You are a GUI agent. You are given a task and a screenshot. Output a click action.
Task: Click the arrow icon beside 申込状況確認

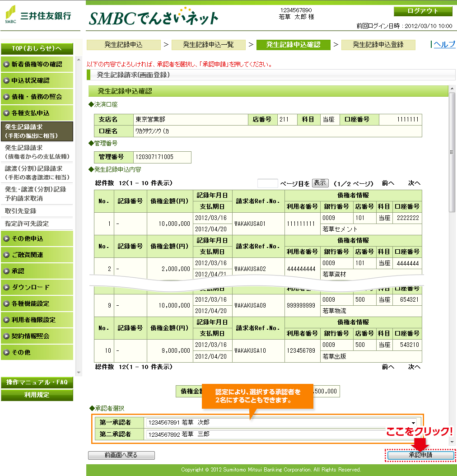pos(6,80)
